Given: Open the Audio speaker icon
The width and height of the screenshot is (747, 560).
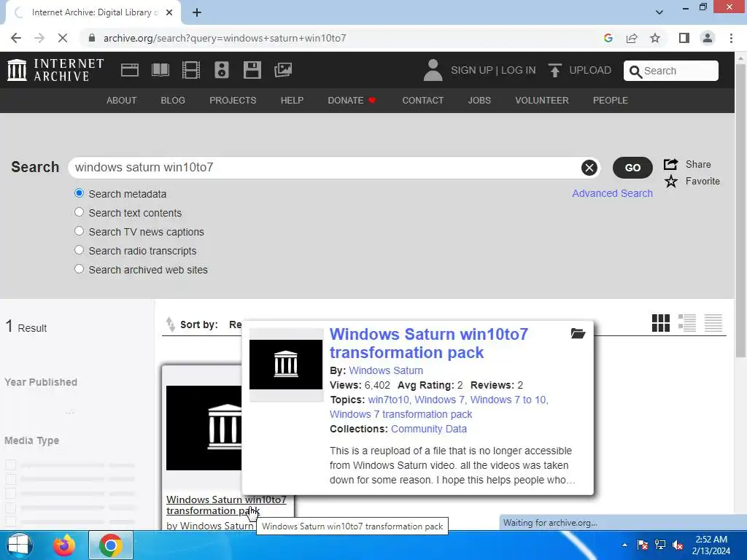Looking at the screenshot, I should [x=222, y=70].
